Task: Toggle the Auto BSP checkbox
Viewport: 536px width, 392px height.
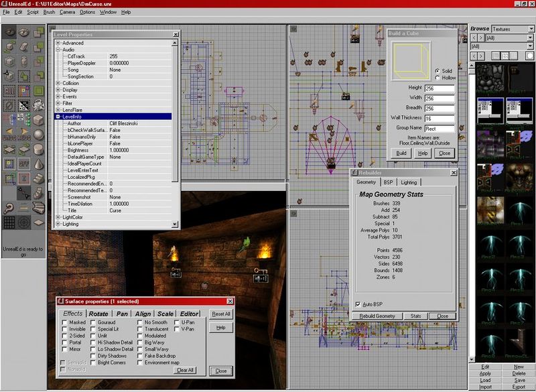Action: (x=358, y=304)
